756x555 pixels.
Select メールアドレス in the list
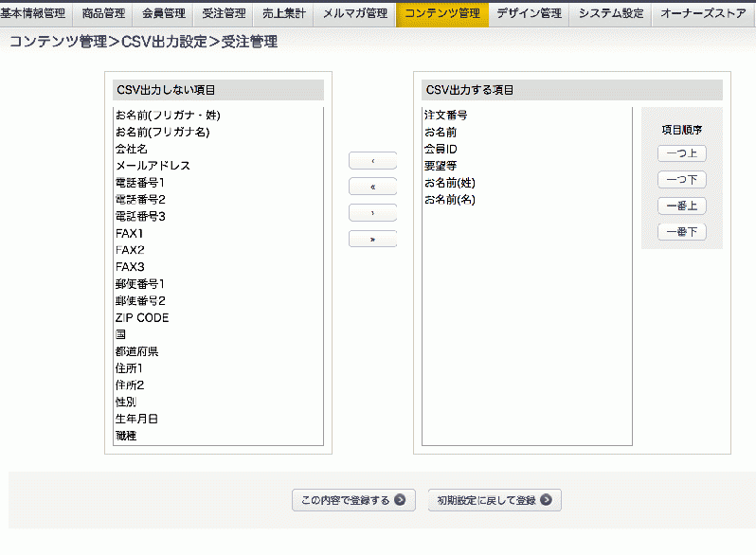[x=218, y=166]
